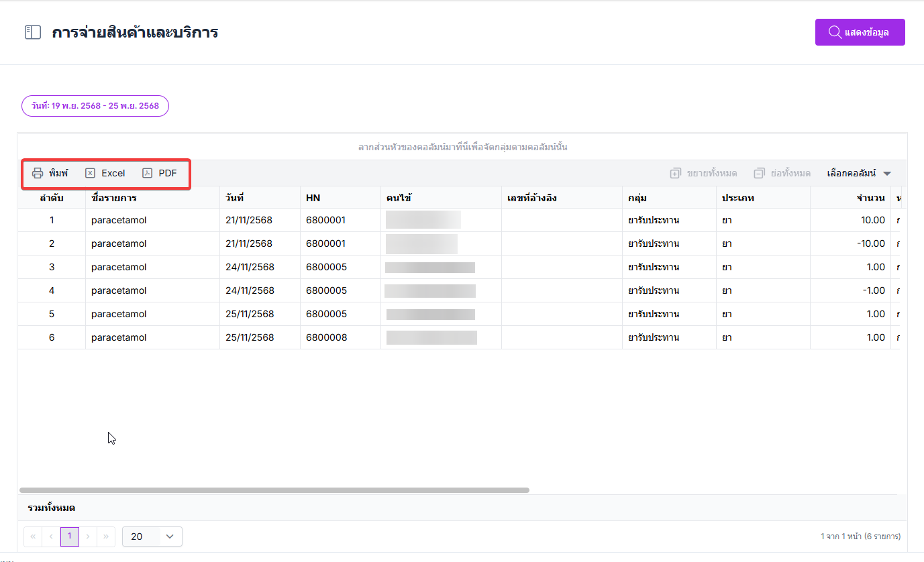This screenshot has height=562, width=924.
Task: Jump to the last page with double-right arrow
Action: [106, 537]
